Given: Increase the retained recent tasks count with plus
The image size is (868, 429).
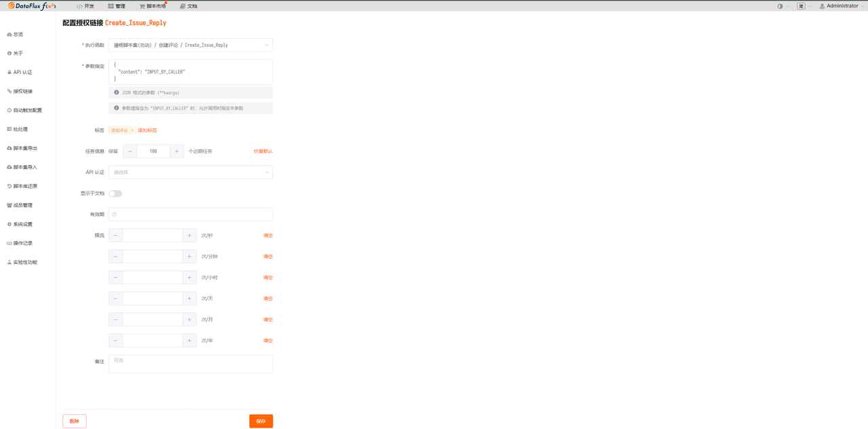Looking at the screenshot, I should pyautogui.click(x=176, y=151).
